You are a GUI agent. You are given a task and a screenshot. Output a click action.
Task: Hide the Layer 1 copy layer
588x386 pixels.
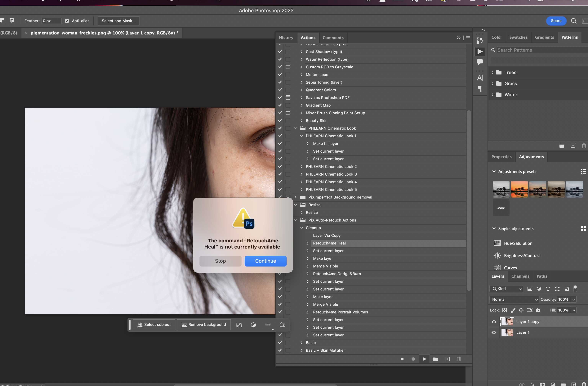[x=494, y=322]
